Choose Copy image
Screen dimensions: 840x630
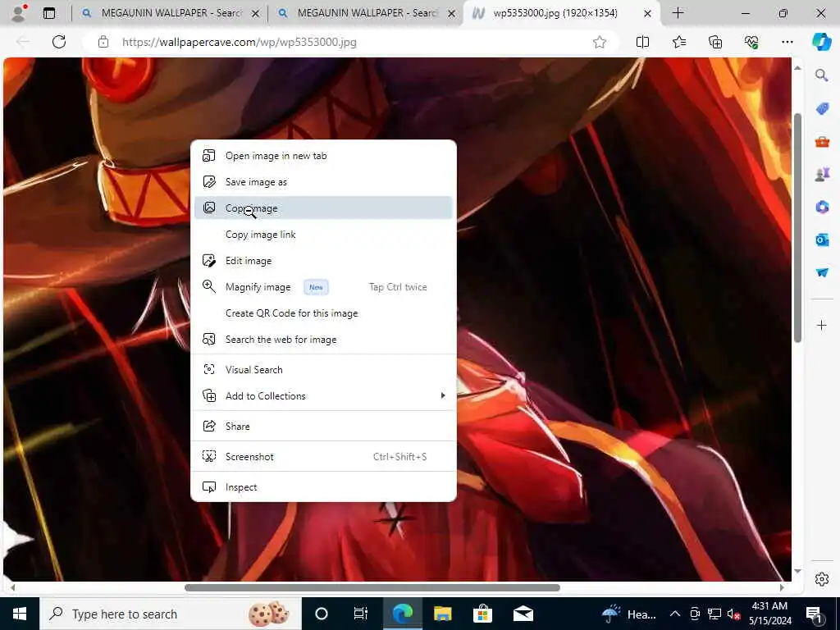click(323, 208)
